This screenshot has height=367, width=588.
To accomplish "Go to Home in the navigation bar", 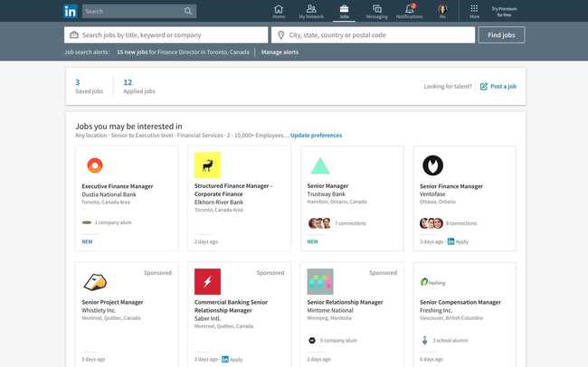I will click(x=279, y=11).
